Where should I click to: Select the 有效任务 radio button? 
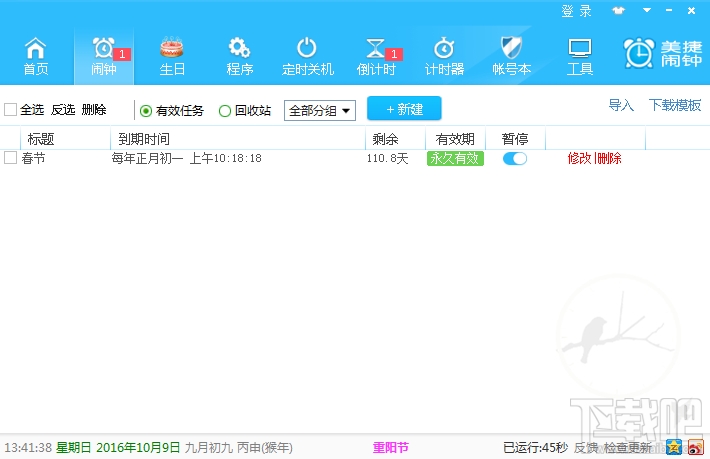click(146, 111)
